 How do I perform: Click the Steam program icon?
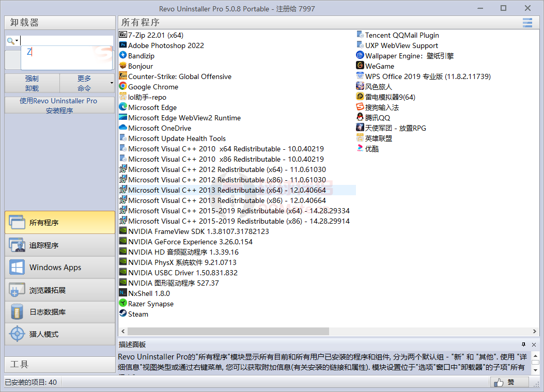click(123, 314)
